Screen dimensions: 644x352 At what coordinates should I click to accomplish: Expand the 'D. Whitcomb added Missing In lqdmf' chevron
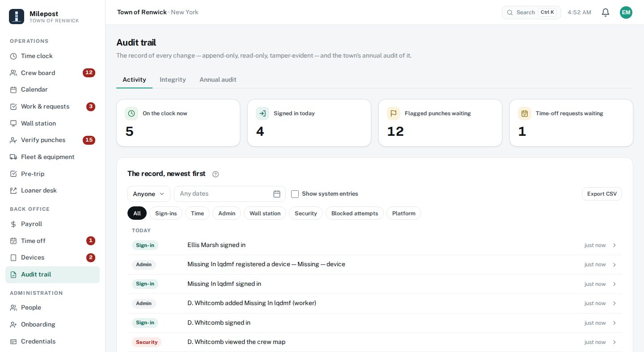click(x=614, y=303)
